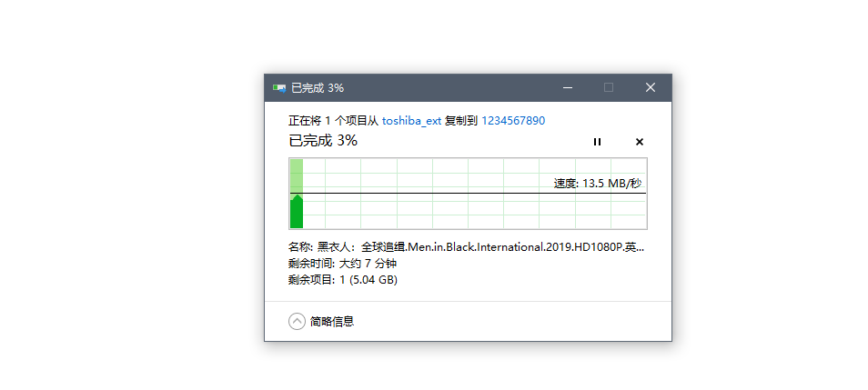Click the maximize button in title bar

click(x=609, y=87)
